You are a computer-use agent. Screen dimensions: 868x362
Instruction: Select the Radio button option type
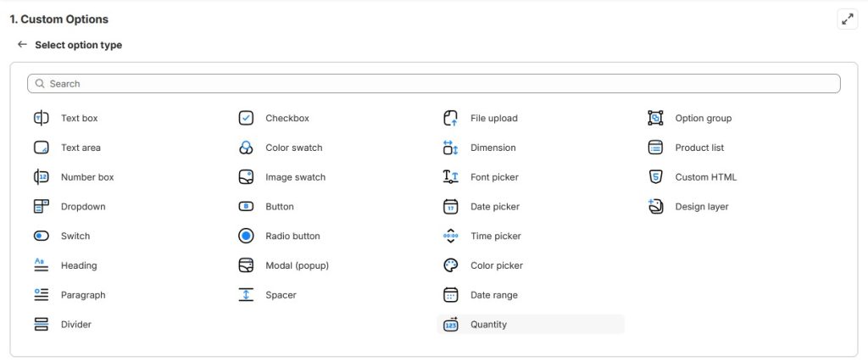click(292, 236)
